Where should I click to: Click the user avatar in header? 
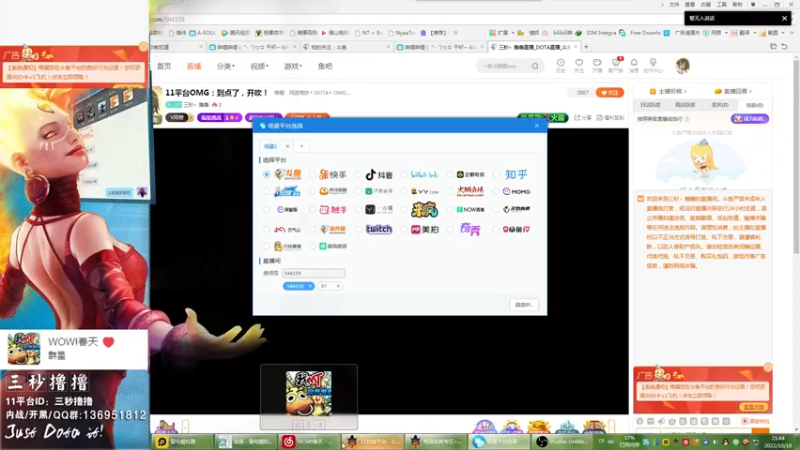682,66
